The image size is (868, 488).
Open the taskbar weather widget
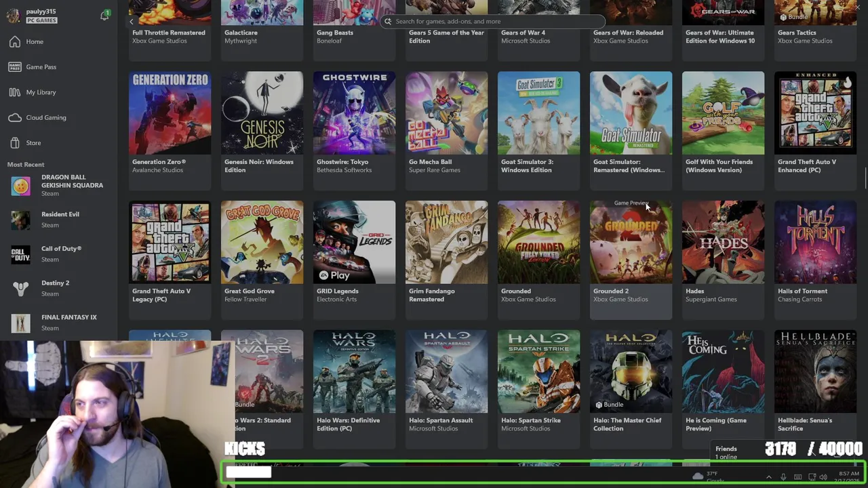[x=708, y=476]
